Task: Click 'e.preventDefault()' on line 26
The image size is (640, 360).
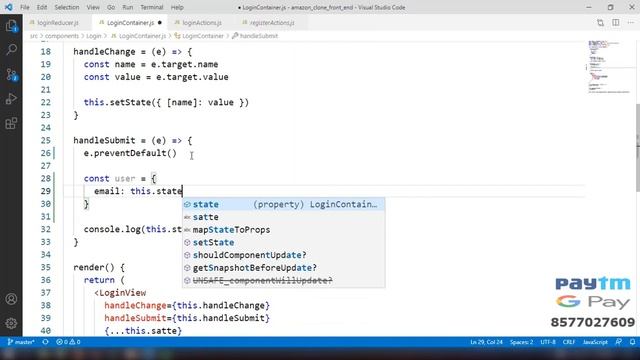Action: (x=130, y=153)
